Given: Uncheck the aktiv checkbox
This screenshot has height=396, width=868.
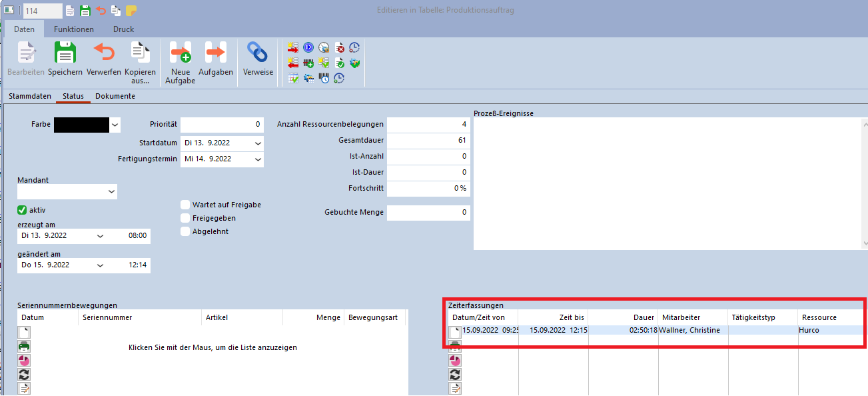Looking at the screenshot, I should (22, 210).
